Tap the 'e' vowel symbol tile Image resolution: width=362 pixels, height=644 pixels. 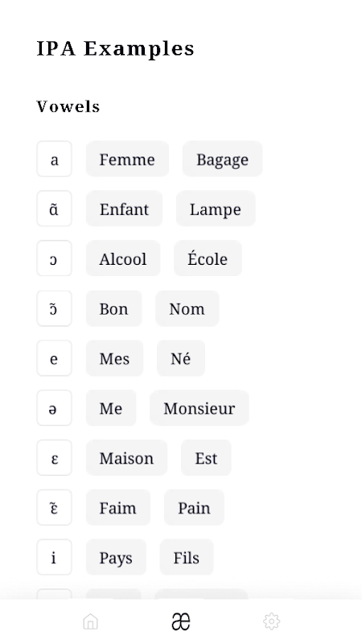point(54,358)
